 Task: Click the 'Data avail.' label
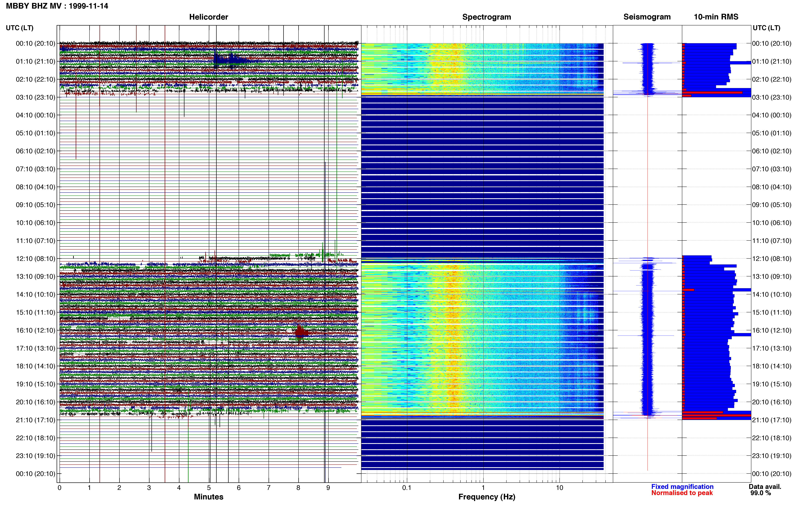[x=765, y=486]
